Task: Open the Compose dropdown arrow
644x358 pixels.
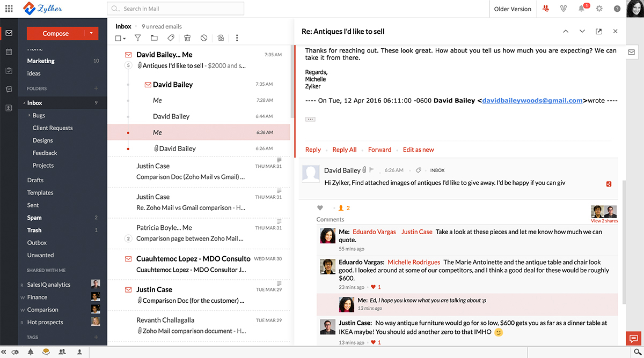Action: click(x=92, y=33)
